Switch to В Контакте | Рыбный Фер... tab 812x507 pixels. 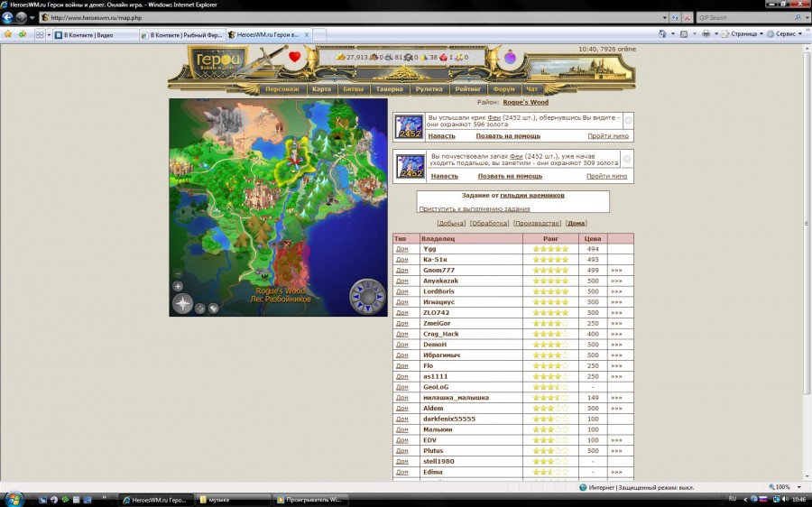click(183, 34)
